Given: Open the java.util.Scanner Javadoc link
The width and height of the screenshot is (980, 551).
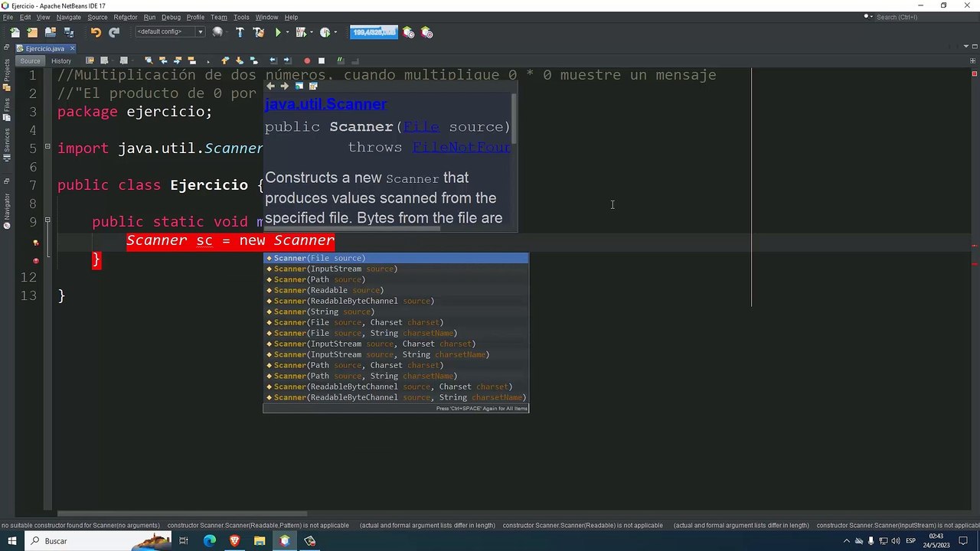Looking at the screenshot, I should point(325,103).
